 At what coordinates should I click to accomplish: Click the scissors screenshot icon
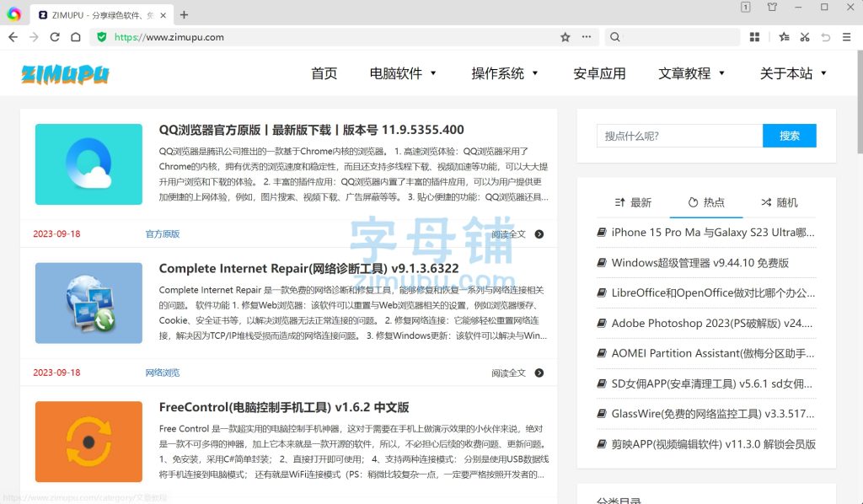805,37
